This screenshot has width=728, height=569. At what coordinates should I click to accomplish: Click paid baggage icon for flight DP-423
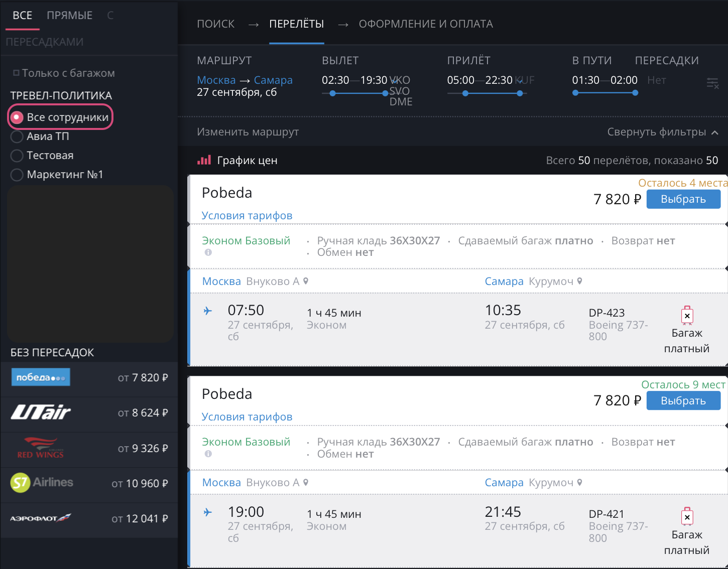(687, 316)
